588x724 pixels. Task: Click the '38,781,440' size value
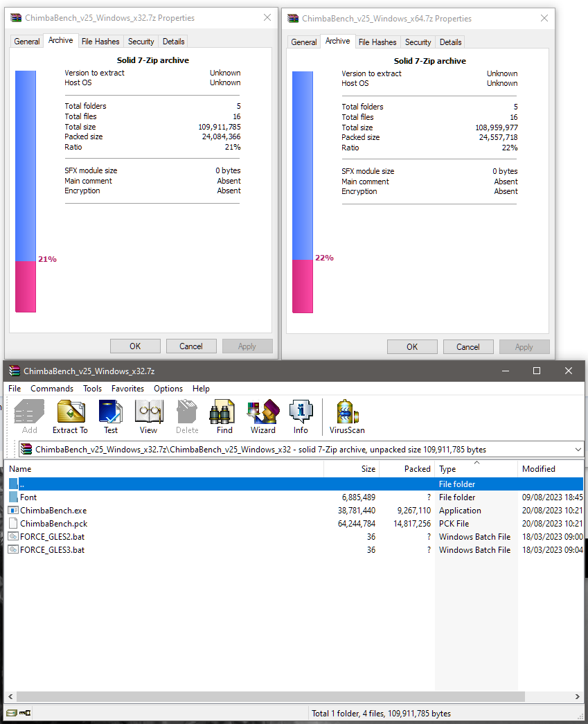click(356, 510)
